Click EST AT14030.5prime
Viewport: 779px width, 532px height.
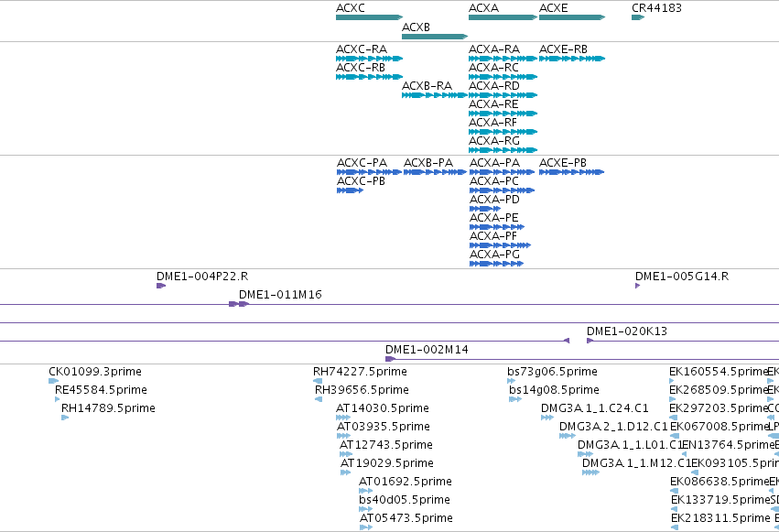tap(343, 418)
